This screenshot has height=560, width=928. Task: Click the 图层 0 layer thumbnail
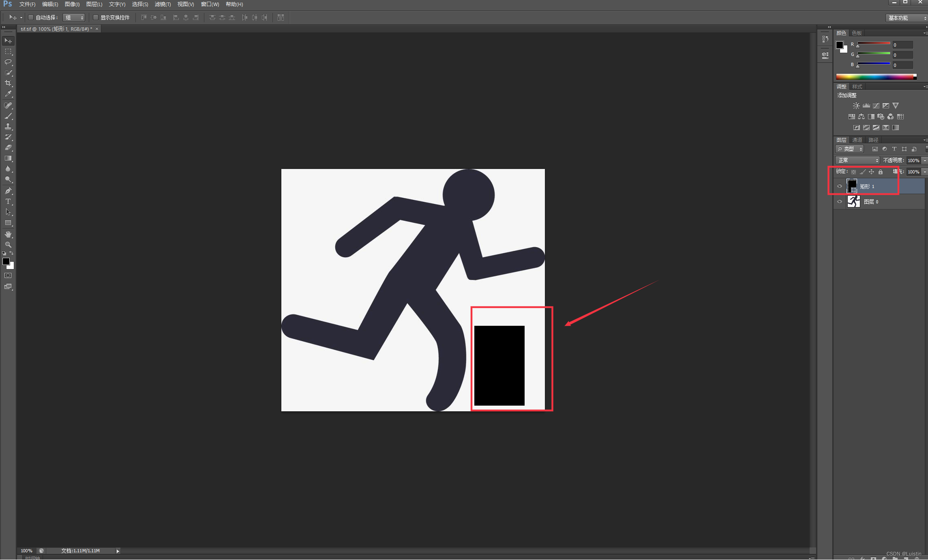coord(853,202)
